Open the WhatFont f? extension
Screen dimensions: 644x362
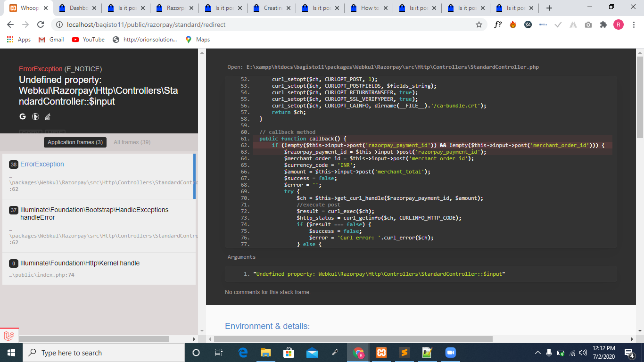coord(498,25)
